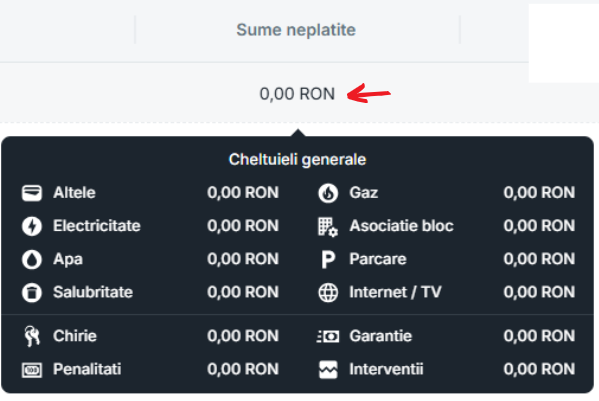Click the Cheltuieli generale tooltip title
This screenshot has width=599, height=401.
click(298, 159)
